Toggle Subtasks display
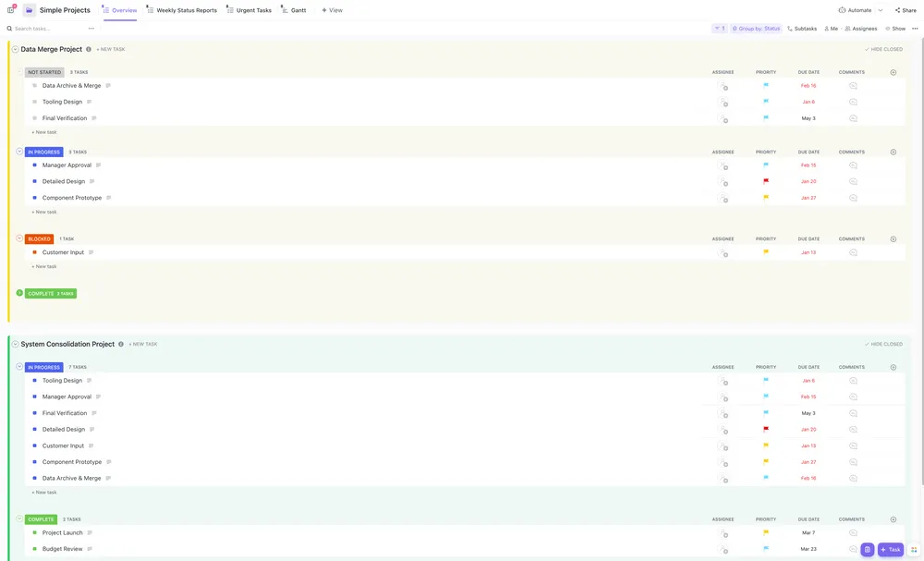The image size is (924, 561). (802, 29)
